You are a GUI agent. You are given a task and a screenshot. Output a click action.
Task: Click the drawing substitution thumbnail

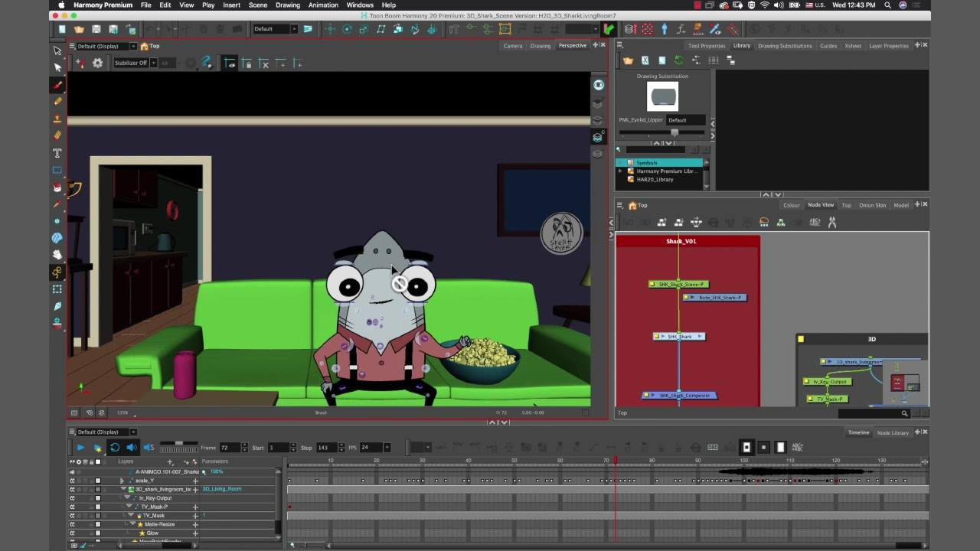[x=663, y=96]
